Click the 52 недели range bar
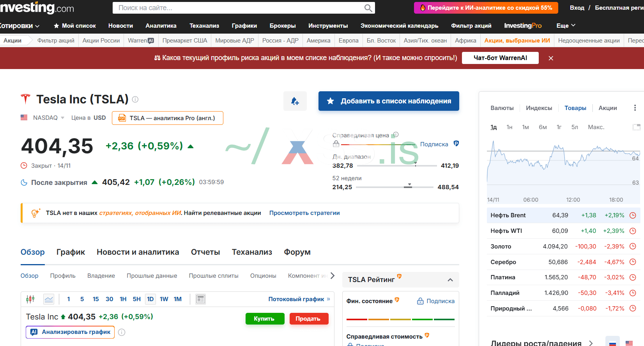The height and width of the screenshot is (346, 644). [395, 187]
